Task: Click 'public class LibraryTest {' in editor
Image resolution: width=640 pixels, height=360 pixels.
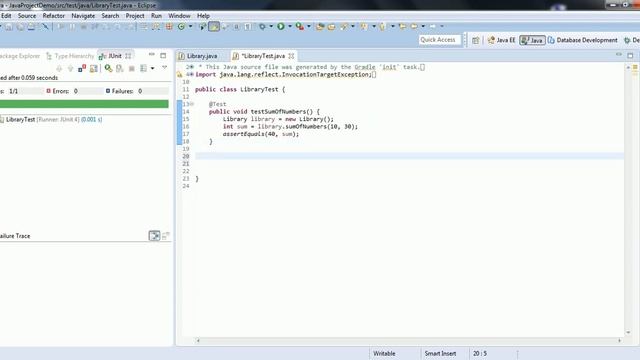Action: click(x=240, y=89)
